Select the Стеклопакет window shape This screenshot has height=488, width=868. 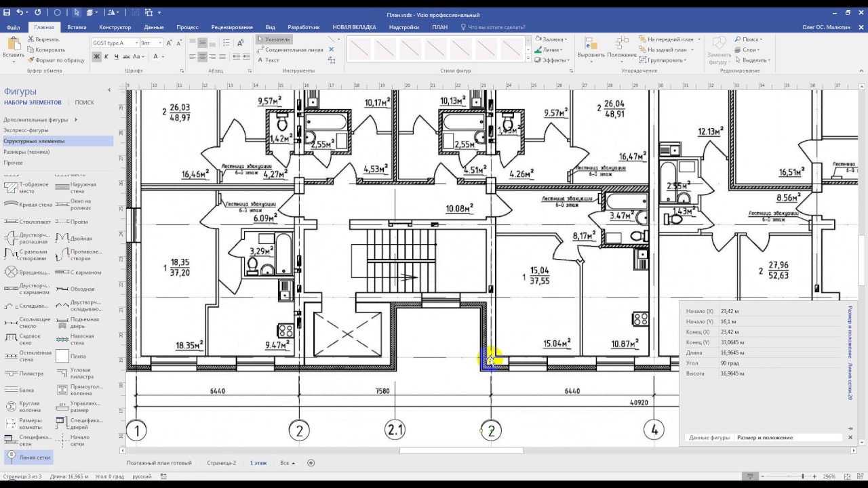coord(26,222)
